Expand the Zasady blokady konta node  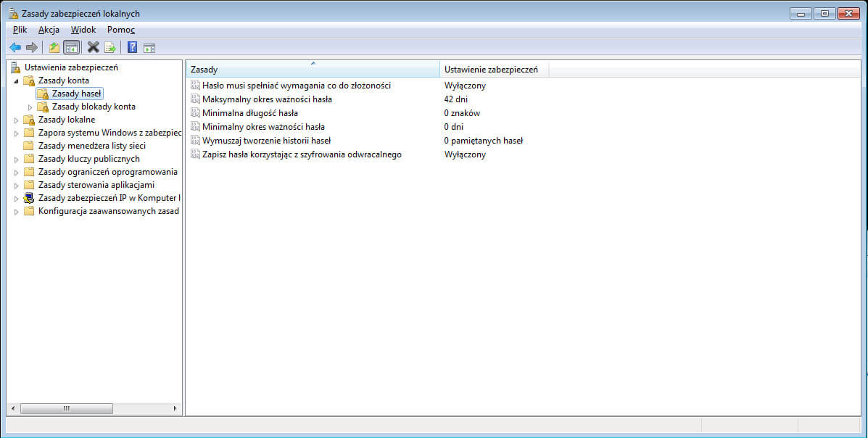coord(30,107)
